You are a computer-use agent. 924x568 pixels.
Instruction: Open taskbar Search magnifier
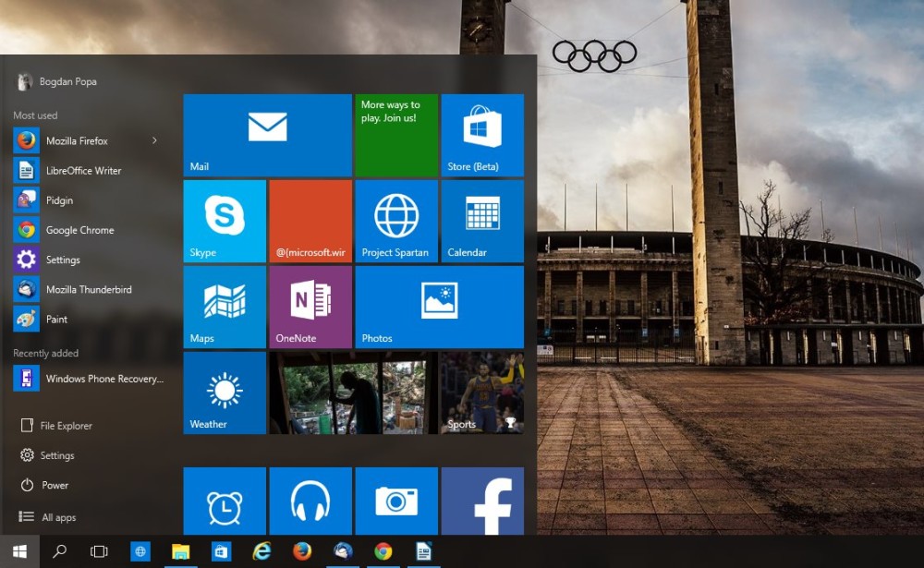click(x=59, y=551)
